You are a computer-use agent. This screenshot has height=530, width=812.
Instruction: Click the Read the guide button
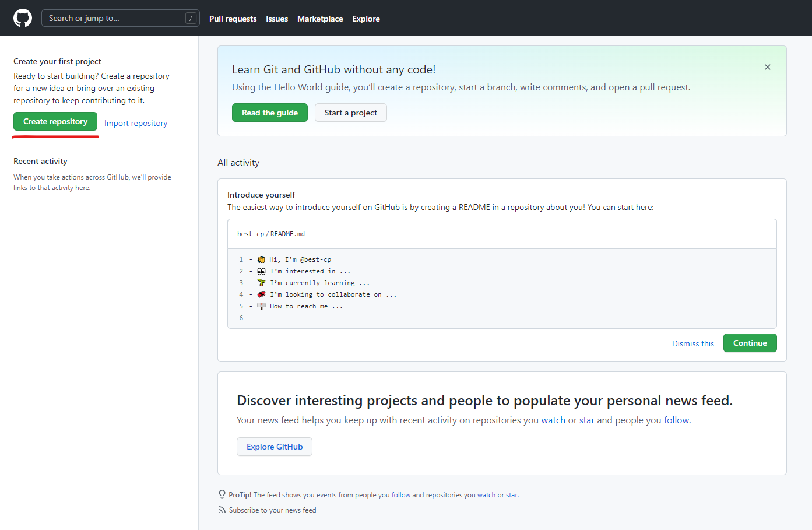(270, 113)
